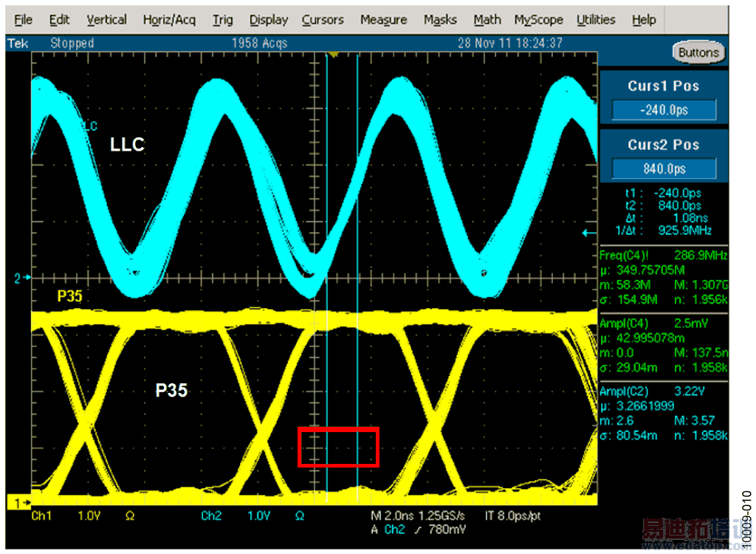The image size is (756, 554).
Task: Click the date and time readout
Action: tap(510, 44)
